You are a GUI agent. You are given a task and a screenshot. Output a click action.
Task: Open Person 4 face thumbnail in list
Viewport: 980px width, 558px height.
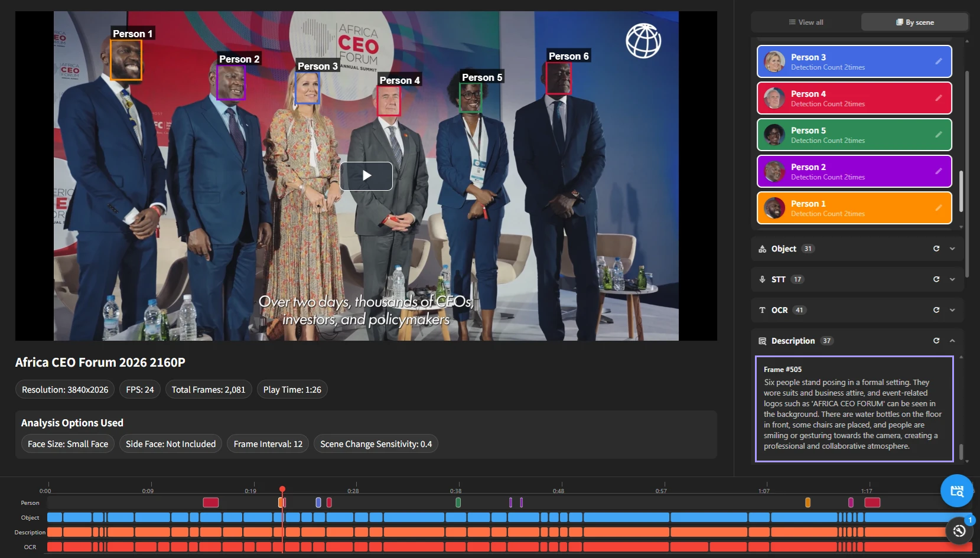774,98
